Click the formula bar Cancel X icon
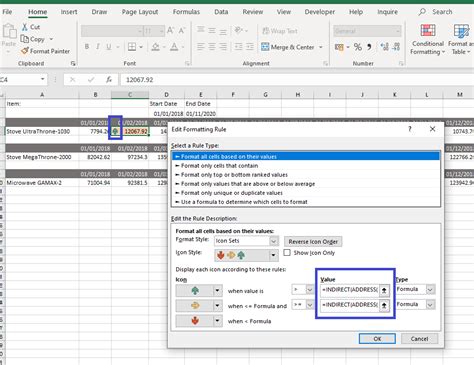The width and height of the screenshot is (474, 365). 72,80
